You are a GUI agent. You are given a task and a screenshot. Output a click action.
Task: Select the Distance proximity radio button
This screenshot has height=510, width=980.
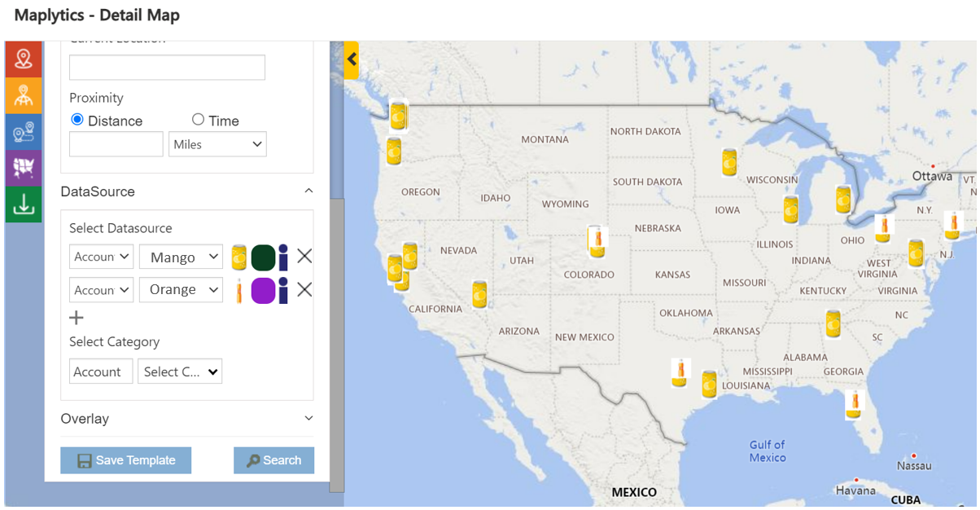coord(77,120)
